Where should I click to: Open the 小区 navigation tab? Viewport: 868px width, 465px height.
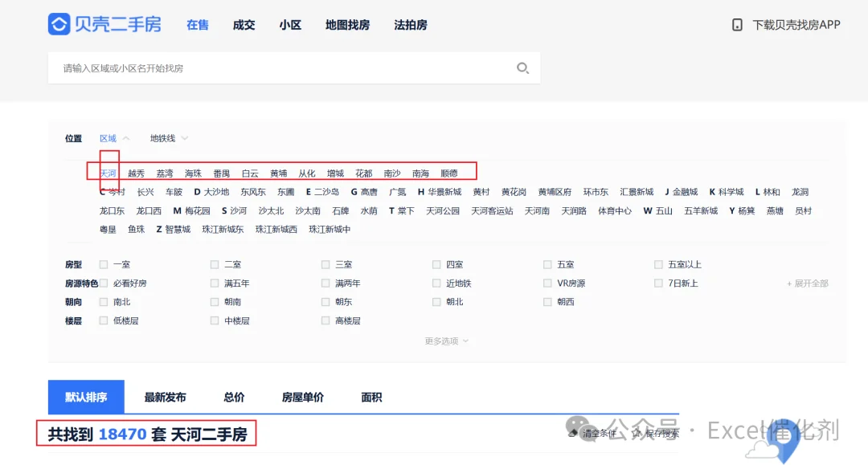(290, 25)
